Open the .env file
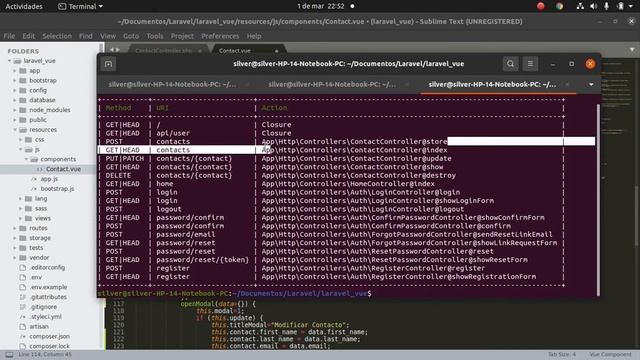 coord(36,277)
